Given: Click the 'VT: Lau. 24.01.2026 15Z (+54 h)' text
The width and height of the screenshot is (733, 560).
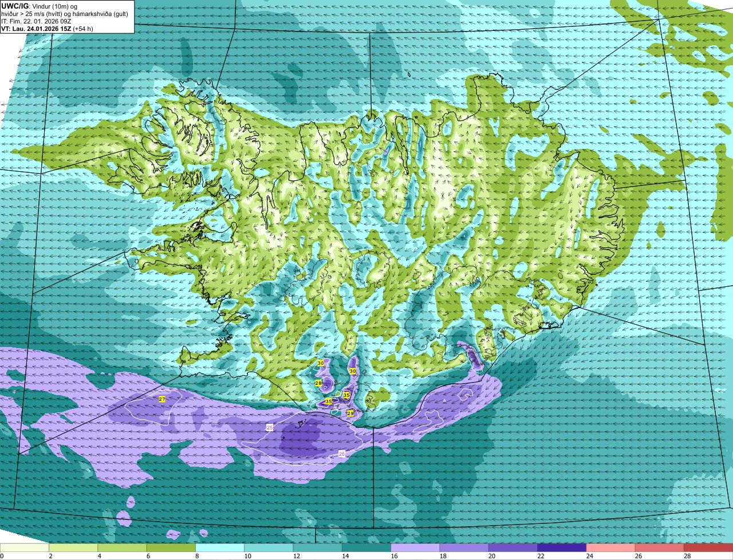Looking at the screenshot, I should coord(47,29).
